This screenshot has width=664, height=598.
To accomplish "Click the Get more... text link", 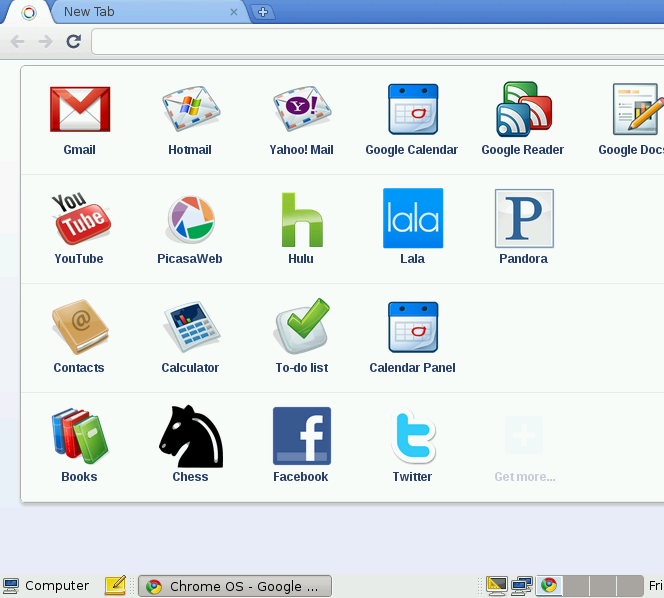I will click(525, 477).
